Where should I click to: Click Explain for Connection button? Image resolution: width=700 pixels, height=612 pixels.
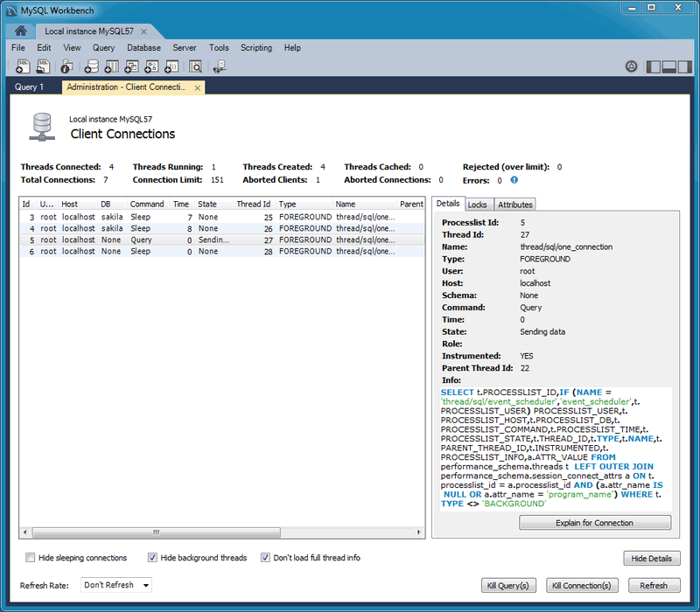tap(595, 523)
